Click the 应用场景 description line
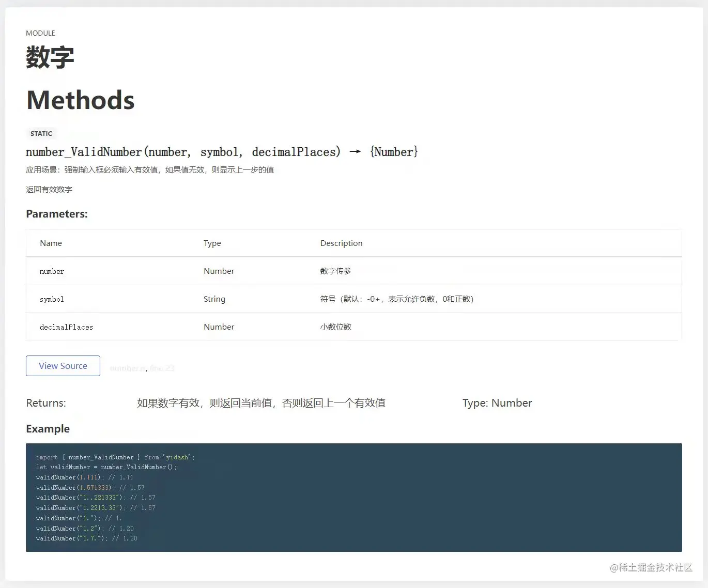This screenshot has width=708, height=588. 150,170
